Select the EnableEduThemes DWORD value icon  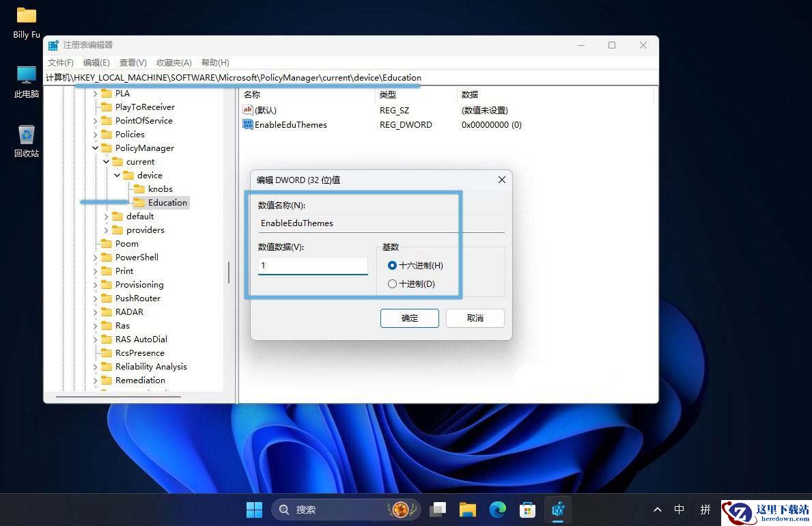click(x=247, y=124)
